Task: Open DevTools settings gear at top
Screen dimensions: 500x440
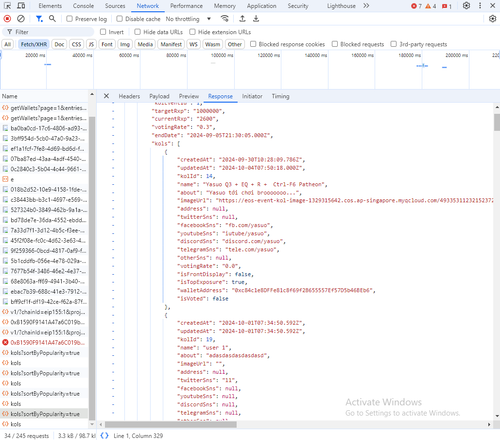Action: 466,6
